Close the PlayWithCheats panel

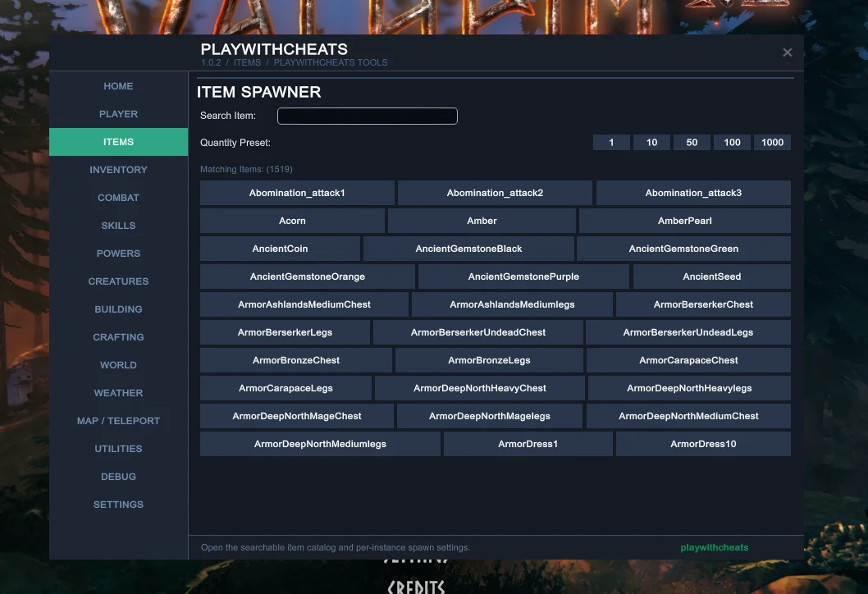[787, 53]
